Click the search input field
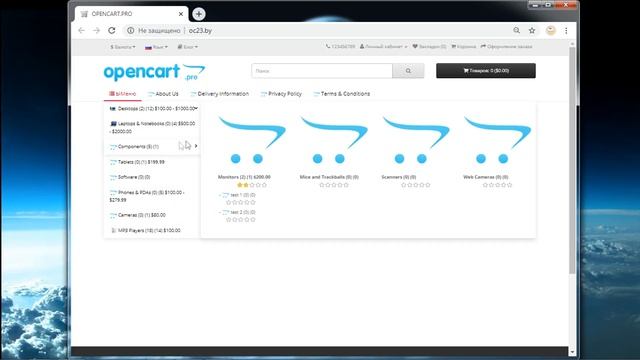The height and width of the screenshot is (360, 640). tap(322, 71)
